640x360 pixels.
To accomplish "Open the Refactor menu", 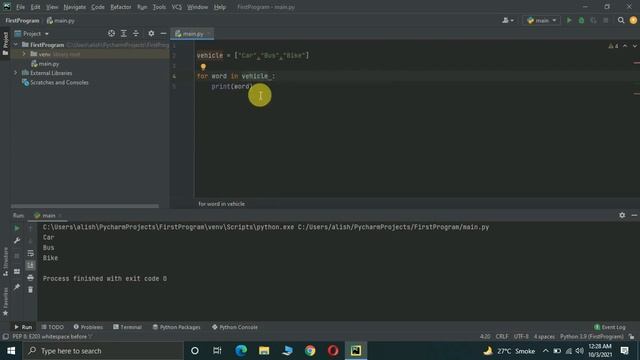I will [x=121, y=7].
